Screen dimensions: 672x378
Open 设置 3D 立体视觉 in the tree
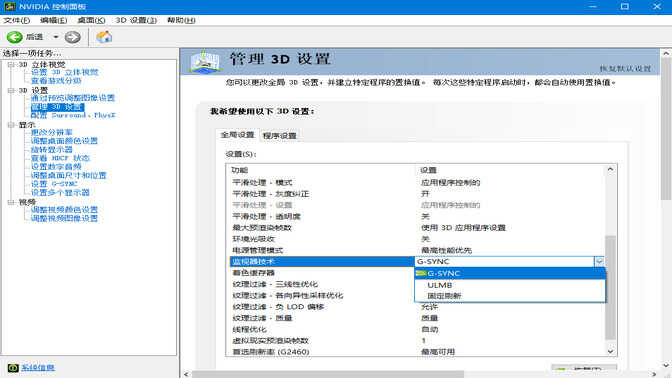[x=64, y=72]
